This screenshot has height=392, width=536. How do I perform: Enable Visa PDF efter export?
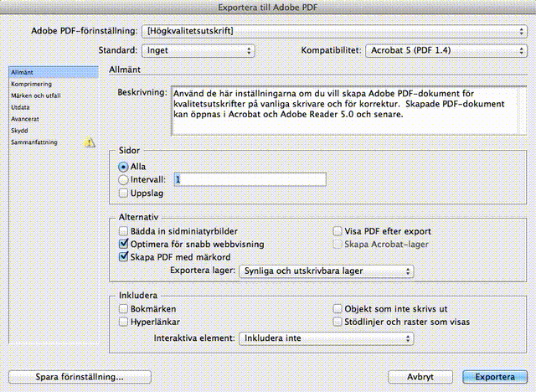[338, 231]
